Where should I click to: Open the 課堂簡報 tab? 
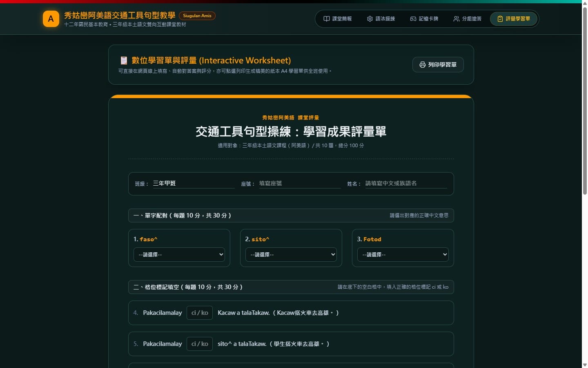click(x=338, y=19)
